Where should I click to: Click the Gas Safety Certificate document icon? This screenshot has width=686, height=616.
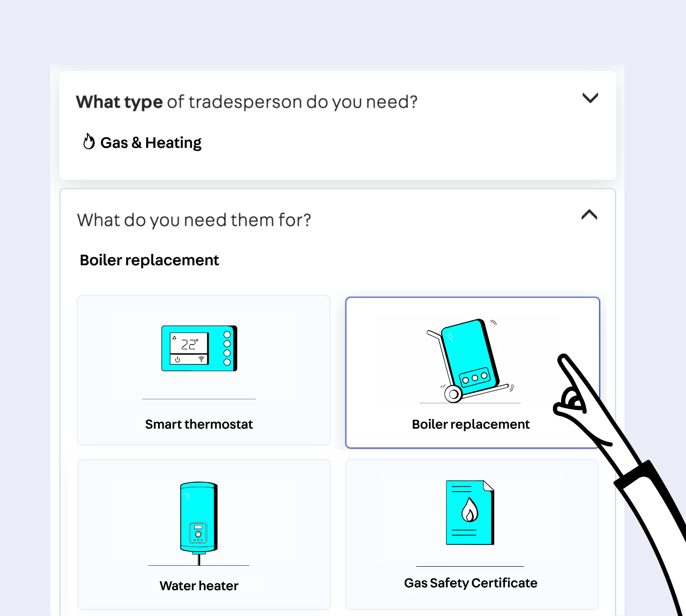tap(470, 512)
